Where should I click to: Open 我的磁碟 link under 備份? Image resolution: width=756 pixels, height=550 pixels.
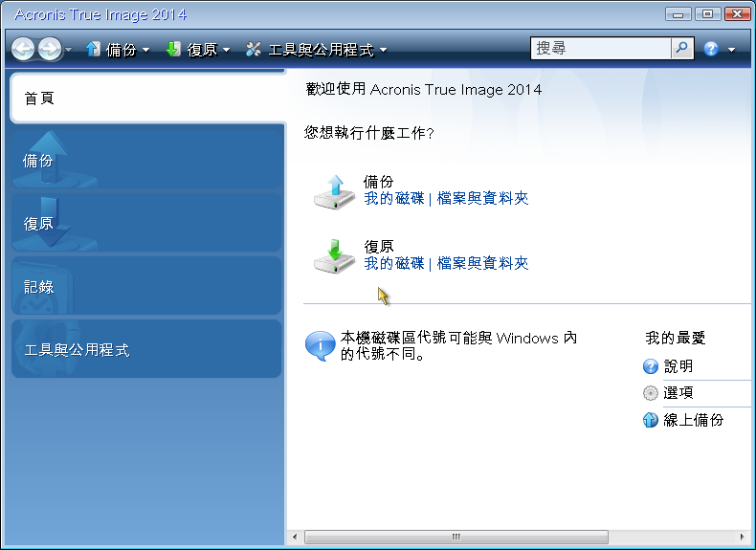(x=394, y=198)
